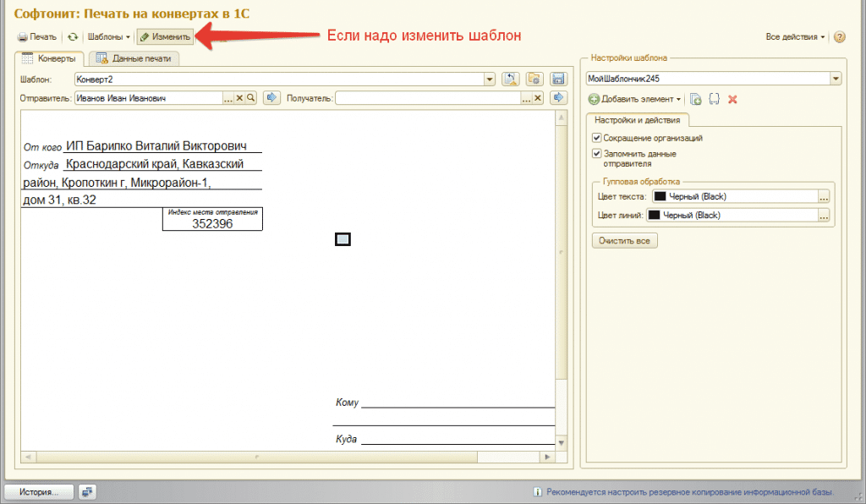This screenshot has width=866, height=504.
Task: Toggle the Сокращение организаций checkbox
Action: (x=596, y=138)
